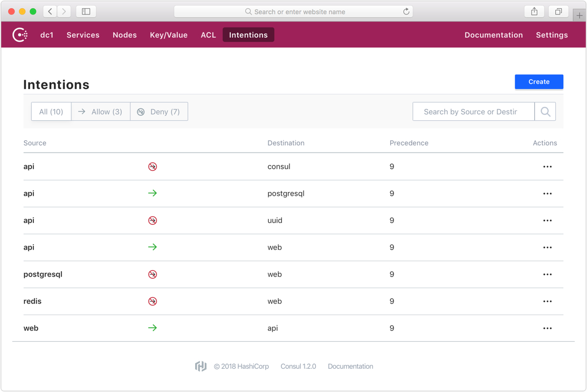Open actions menu for redis to web
Viewport: 587px width, 392px height.
[x=547, y=301]
